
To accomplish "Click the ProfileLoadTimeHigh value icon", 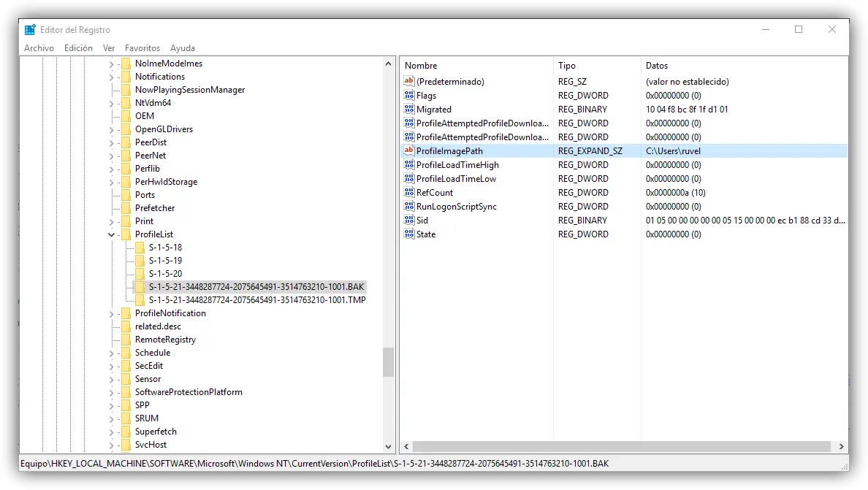I will [x=409, y=164].
